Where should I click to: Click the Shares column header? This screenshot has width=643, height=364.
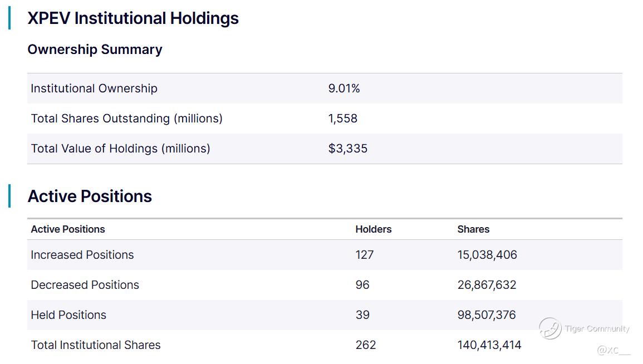[x=473, y=229]
